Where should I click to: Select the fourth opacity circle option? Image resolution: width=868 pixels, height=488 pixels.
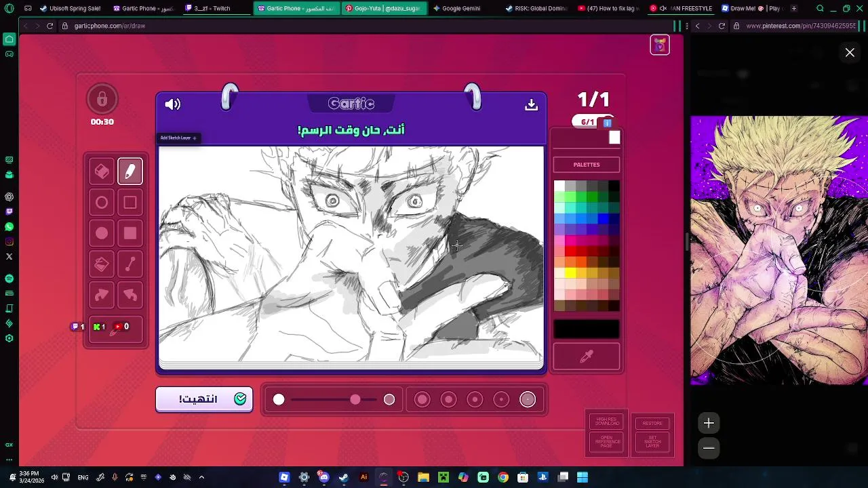tap(501, 400)
